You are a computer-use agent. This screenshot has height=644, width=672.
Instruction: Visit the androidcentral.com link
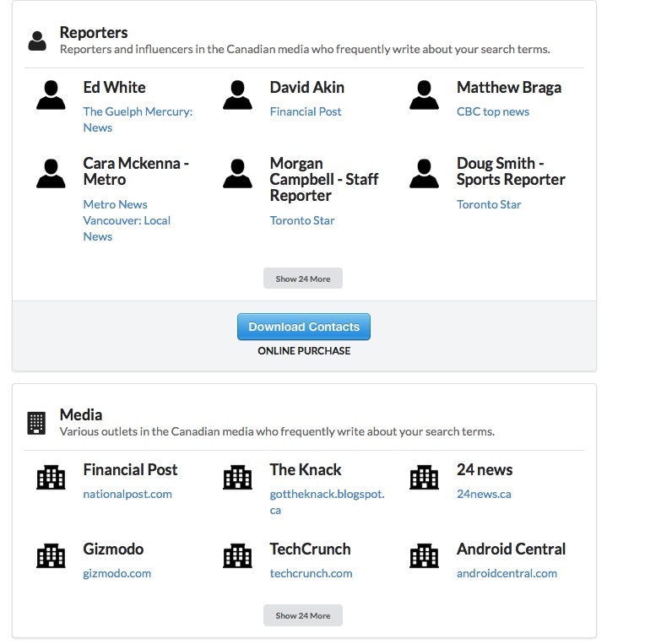click(x=507, y=573)
